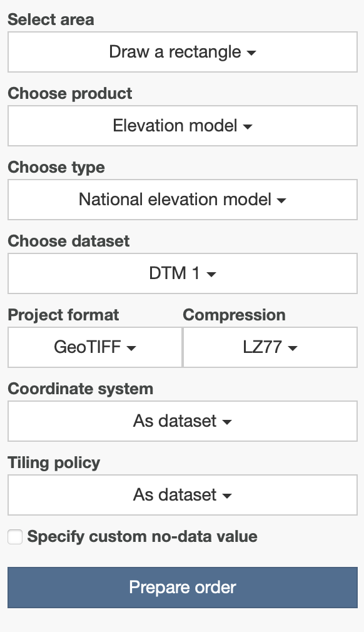Open the Choose dataset dropdown
The height and width of the screenshot is (632, 364).
(x=182, y=274)
